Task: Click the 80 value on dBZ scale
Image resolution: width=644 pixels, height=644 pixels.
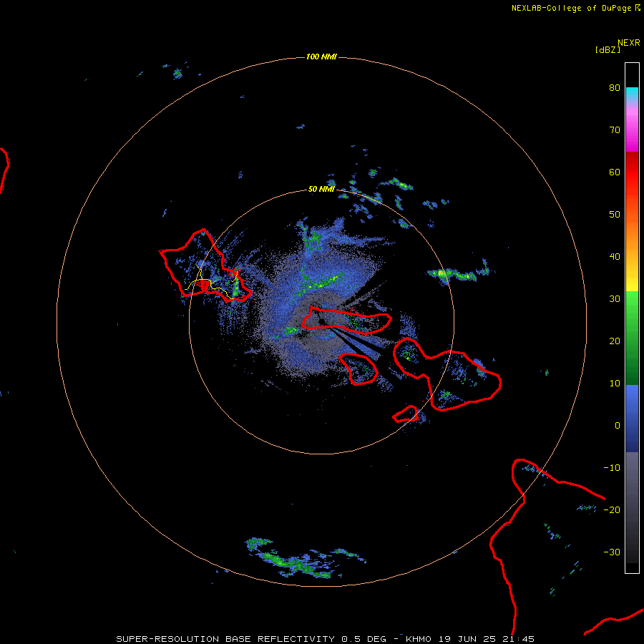Action: [x=615, y=88]
